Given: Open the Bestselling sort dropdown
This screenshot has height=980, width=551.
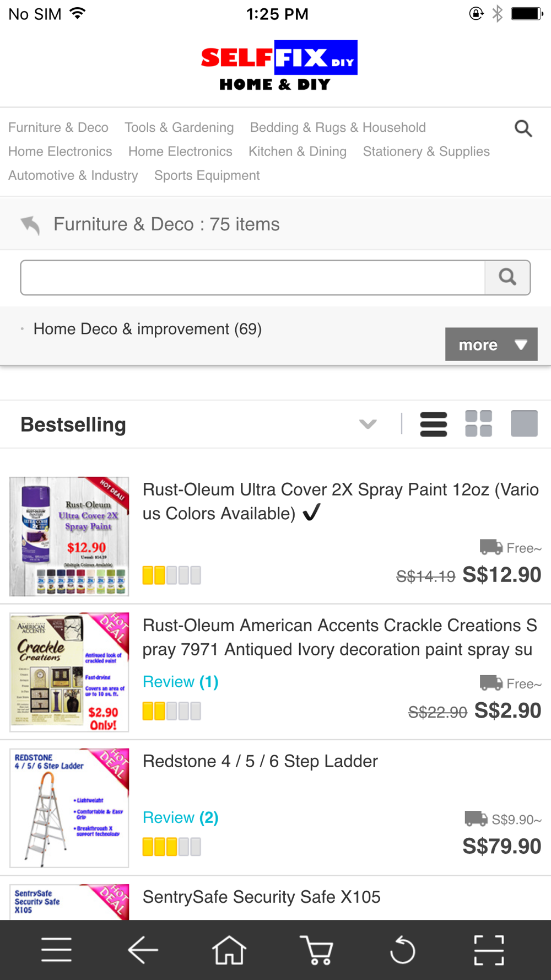Looking at the screenshot, I should [368, 424].
